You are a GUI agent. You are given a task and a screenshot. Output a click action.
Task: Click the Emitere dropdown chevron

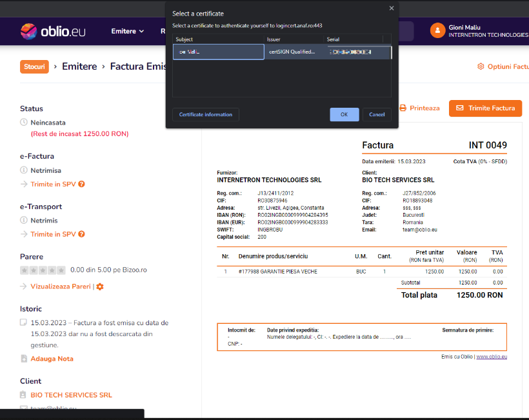tap(141, 32)
